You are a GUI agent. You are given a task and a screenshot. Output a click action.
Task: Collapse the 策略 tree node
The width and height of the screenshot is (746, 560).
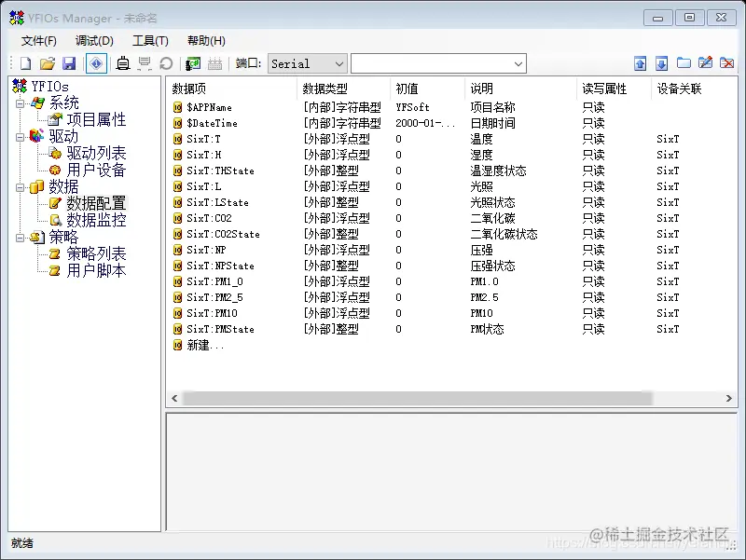pyautogui.click(x=20, y=238)
